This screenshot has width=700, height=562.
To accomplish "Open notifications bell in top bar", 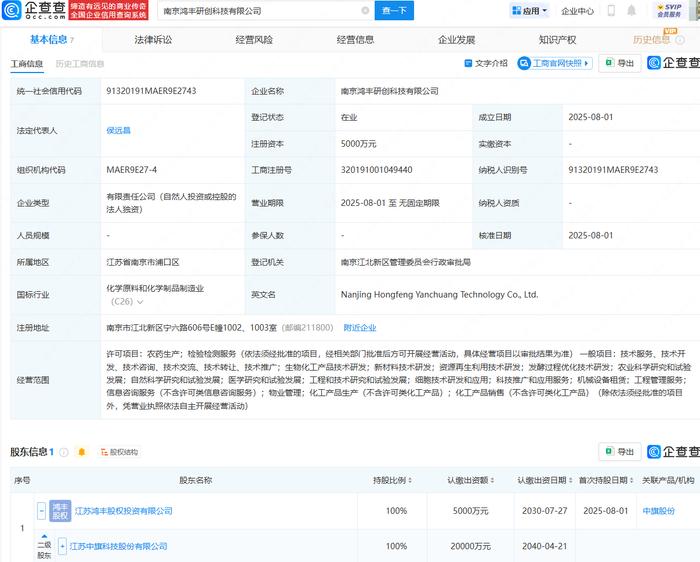I will point(631,10).
